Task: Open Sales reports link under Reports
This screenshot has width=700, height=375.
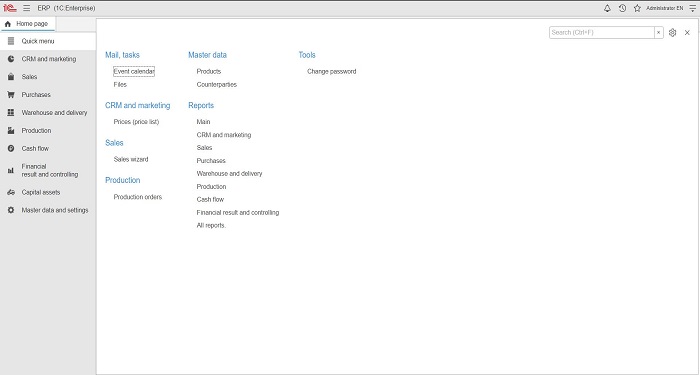Action: [204, 148]
